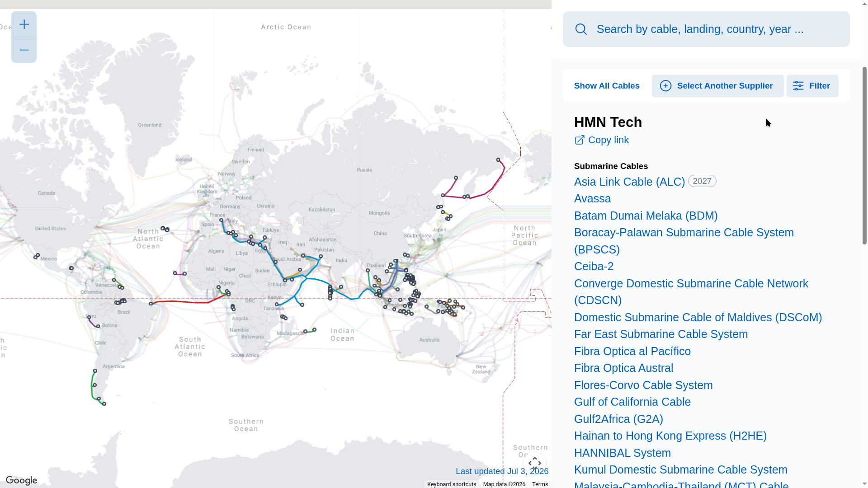
Task: Open Boracay-Palawan Submarine Cable System (BPSCS)
Action: [684, 241]
